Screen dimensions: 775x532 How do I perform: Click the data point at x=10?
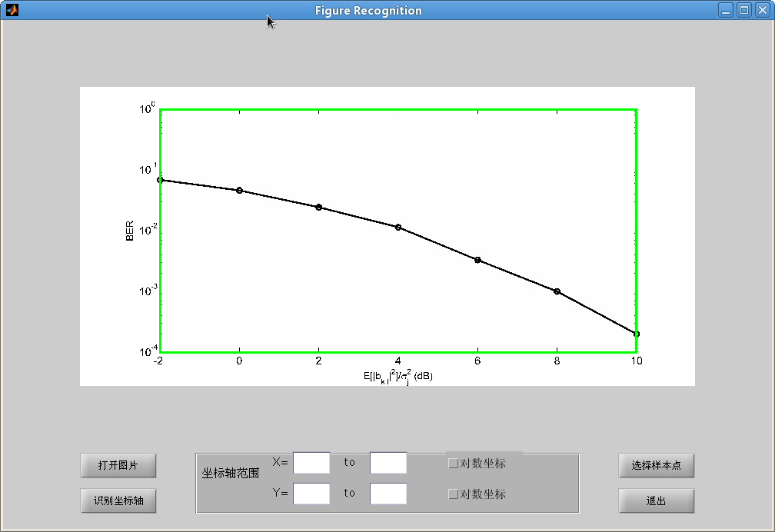coord(636,334)
